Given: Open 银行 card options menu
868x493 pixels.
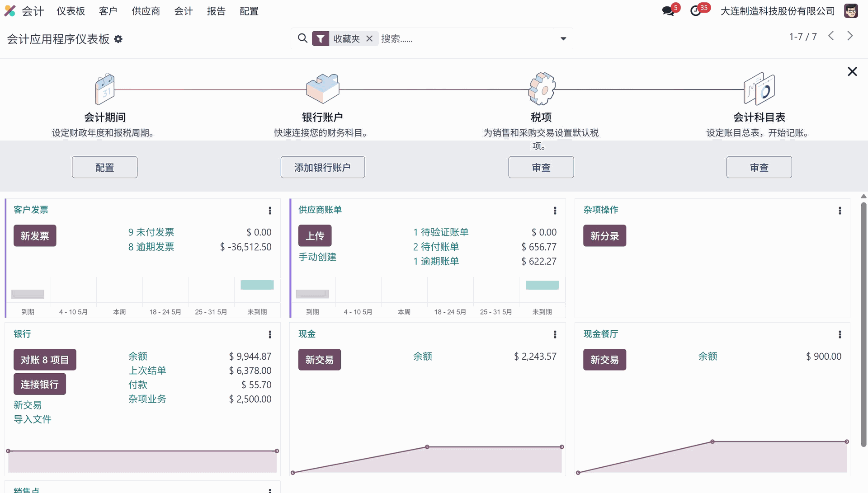Looking at the screenshot, I should (x=270, y=334).
